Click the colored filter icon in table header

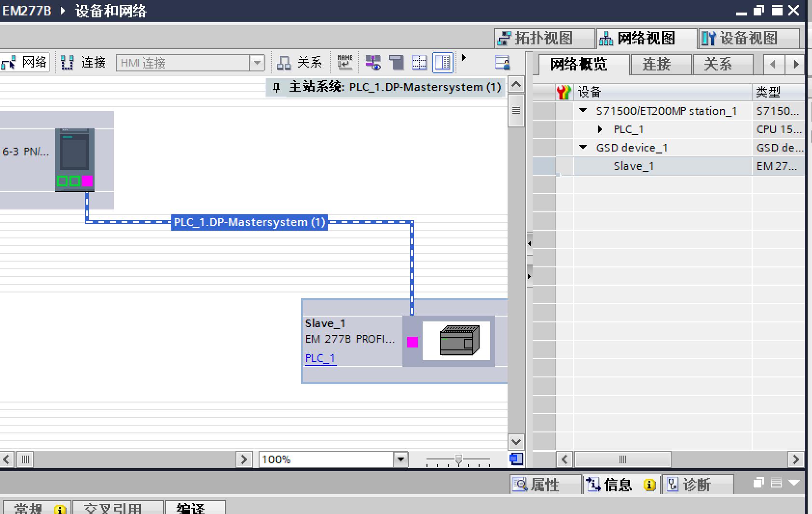[564, 92]
